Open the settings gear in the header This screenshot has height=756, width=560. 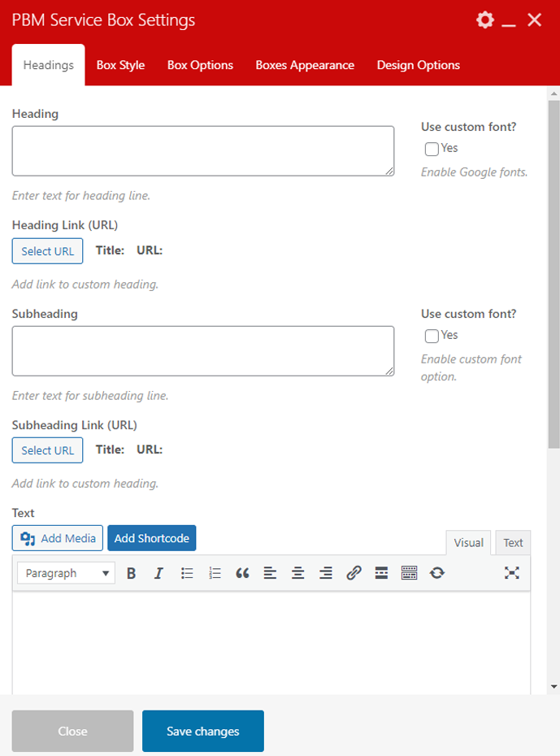click(485, 20)
